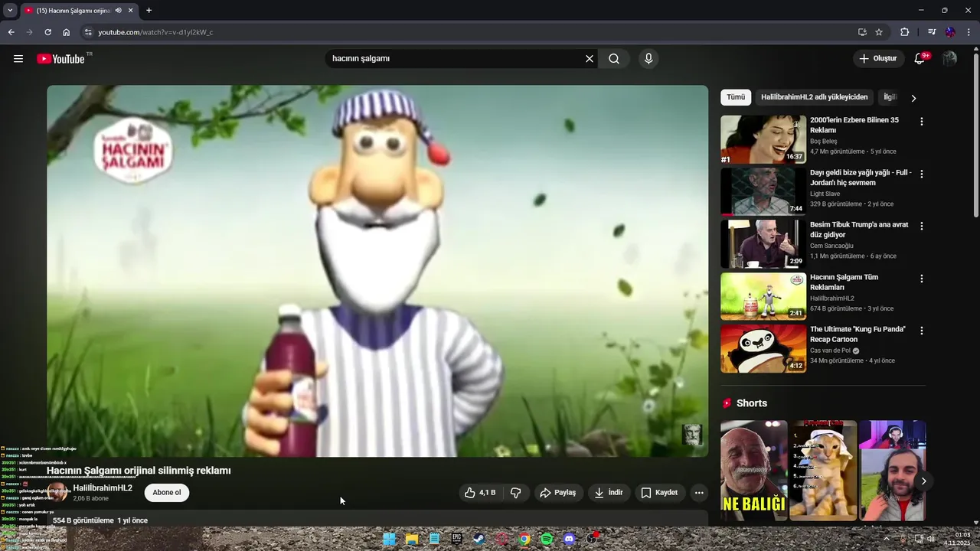This screenshot has height=551, width=980.
Task: Open '2000'lerin Ezbere Bilinen 35 Reklamı' thumbnail
Action: pyautogui.click(x=763, y=139)
